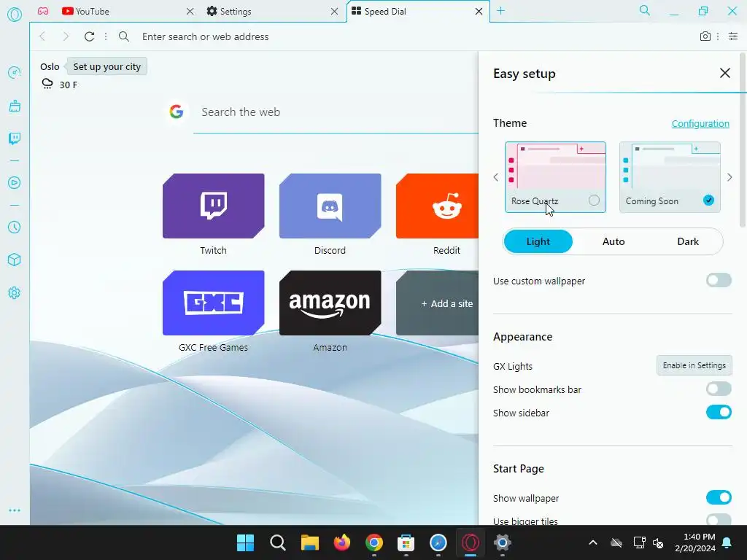Open Extensions cube icon in sidebar
Viewport: 747px width, 560px height.
tap(15, 260)
